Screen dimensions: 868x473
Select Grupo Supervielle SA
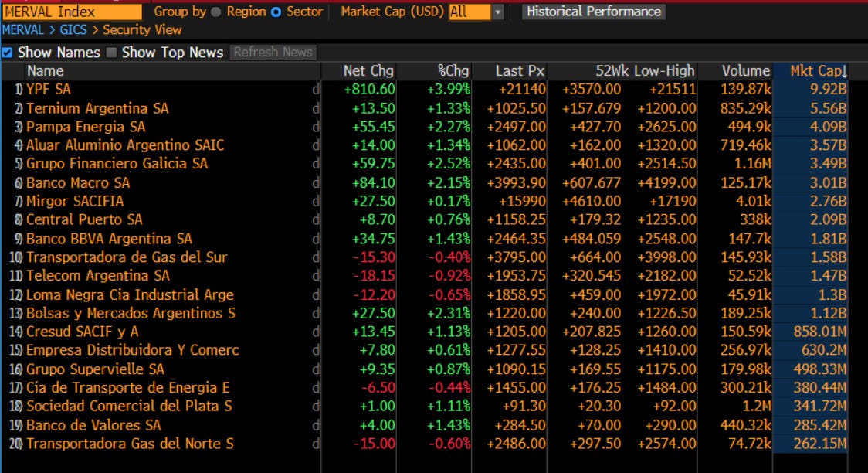[x=95, y=369]
